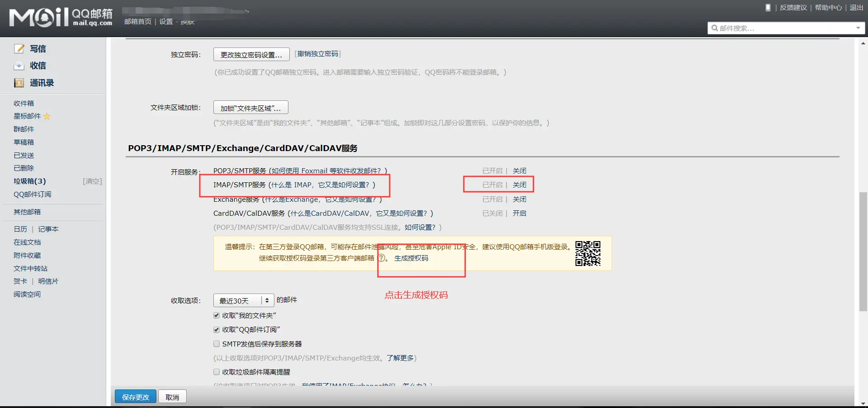Click the 保存更改 button
Image resolution: width=868 pixels, height=408 pixels.
click(x=136, y=397)
